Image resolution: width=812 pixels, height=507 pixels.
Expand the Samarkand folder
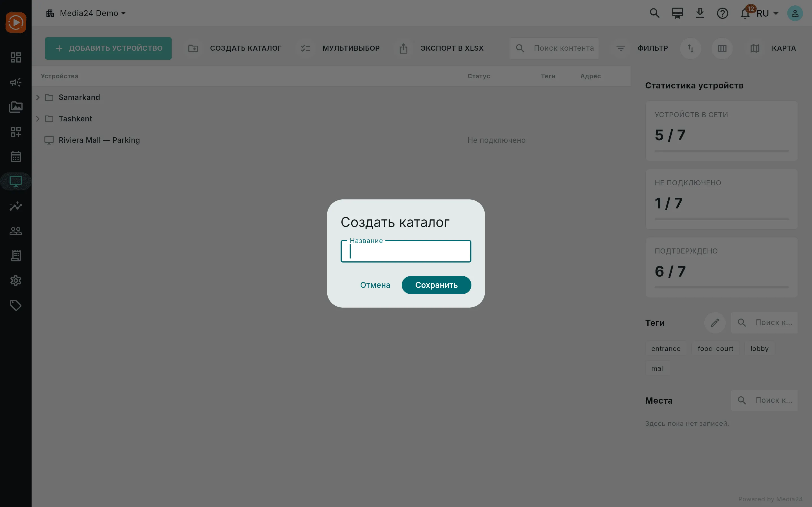(x=38, y=97)
